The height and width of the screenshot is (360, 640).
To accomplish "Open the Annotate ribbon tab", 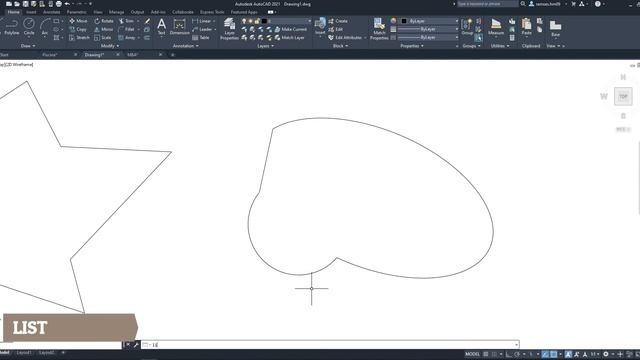I will [51, 12].
